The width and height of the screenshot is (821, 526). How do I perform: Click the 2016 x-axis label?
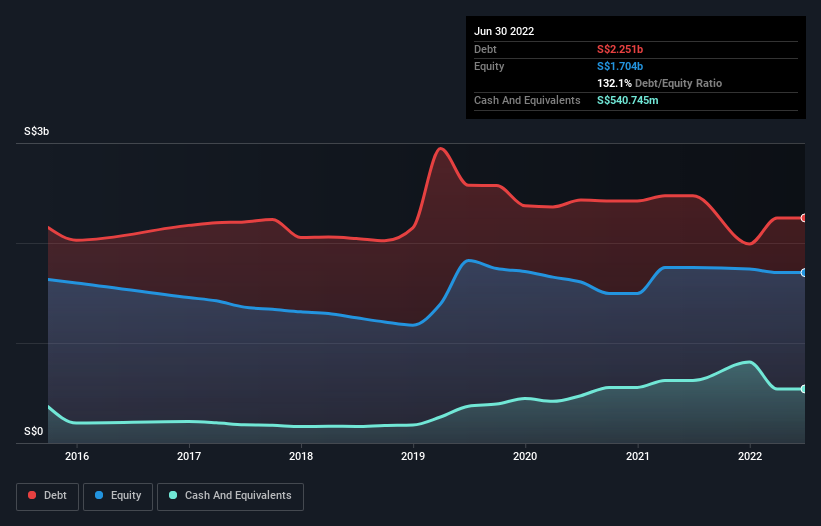pyautogui.click(x=77, y=456)
